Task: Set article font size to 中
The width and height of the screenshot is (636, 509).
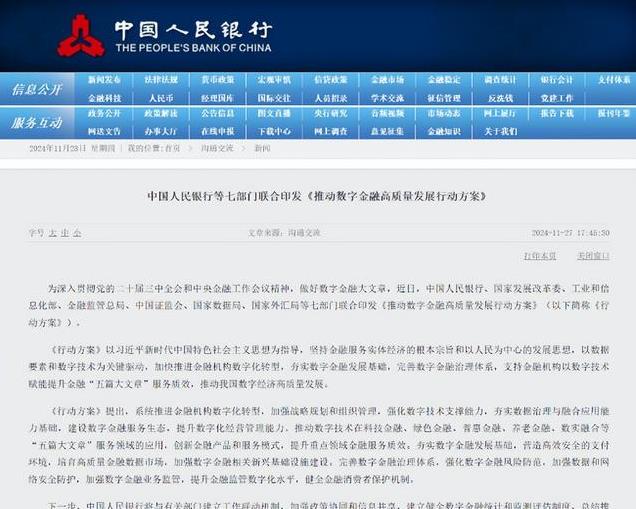Action: point(65,233)
